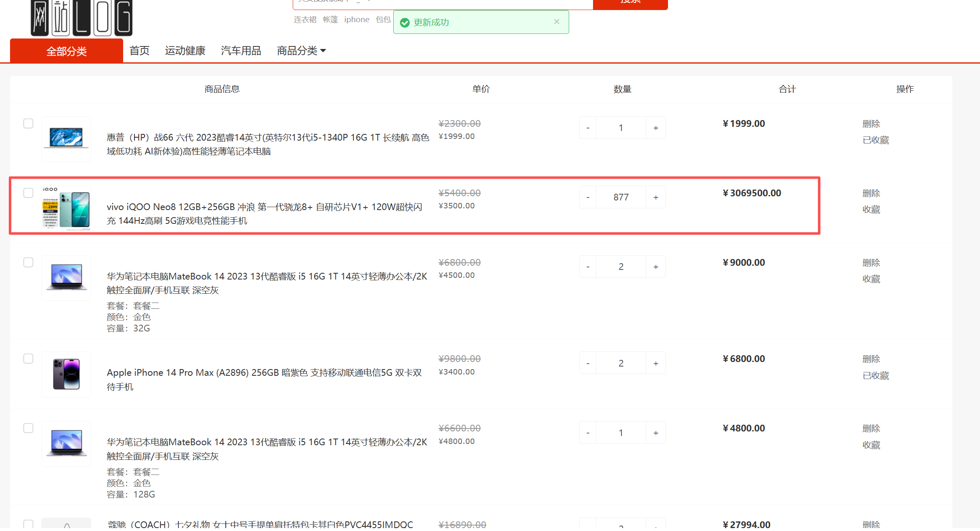
Task: Delete MateBook 14 128G from cart
Action: (871, 428)
